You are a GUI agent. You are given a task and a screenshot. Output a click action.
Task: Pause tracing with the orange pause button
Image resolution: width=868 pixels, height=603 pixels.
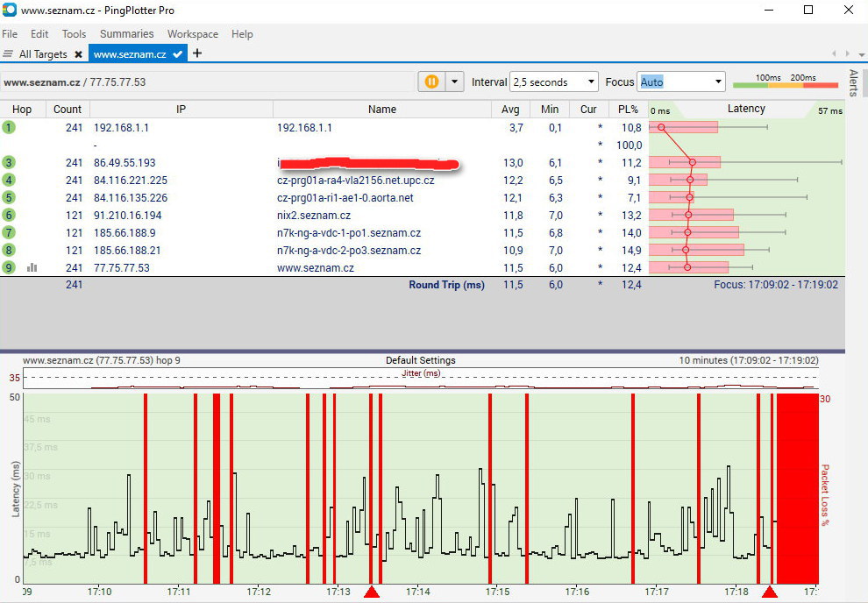coord(431,82)
